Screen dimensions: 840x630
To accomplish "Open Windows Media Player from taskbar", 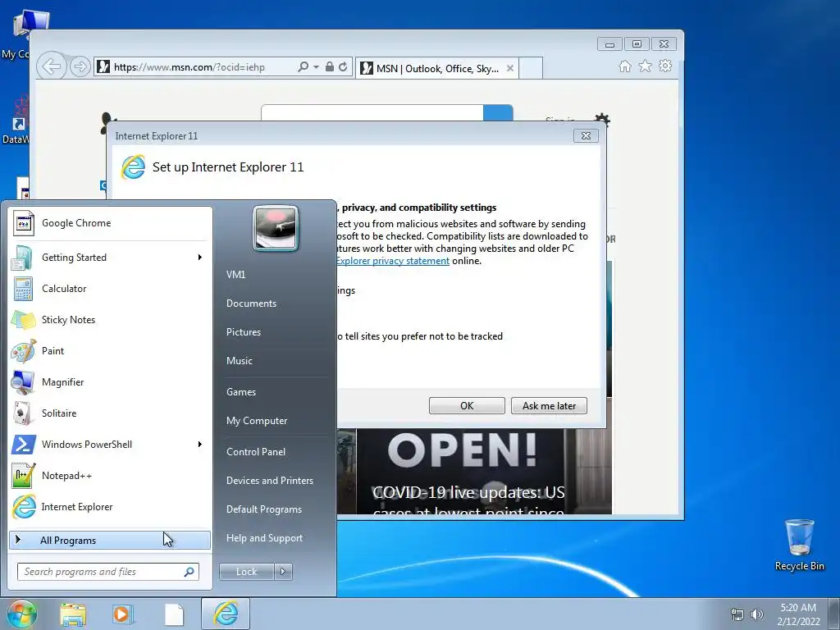I will [x=123, y=614].
